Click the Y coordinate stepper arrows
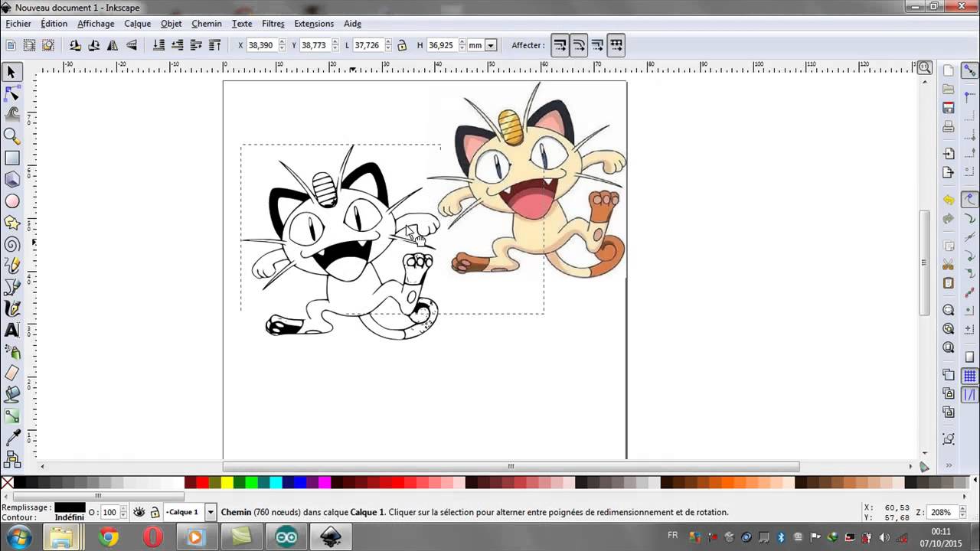 (x=335, y=45)
